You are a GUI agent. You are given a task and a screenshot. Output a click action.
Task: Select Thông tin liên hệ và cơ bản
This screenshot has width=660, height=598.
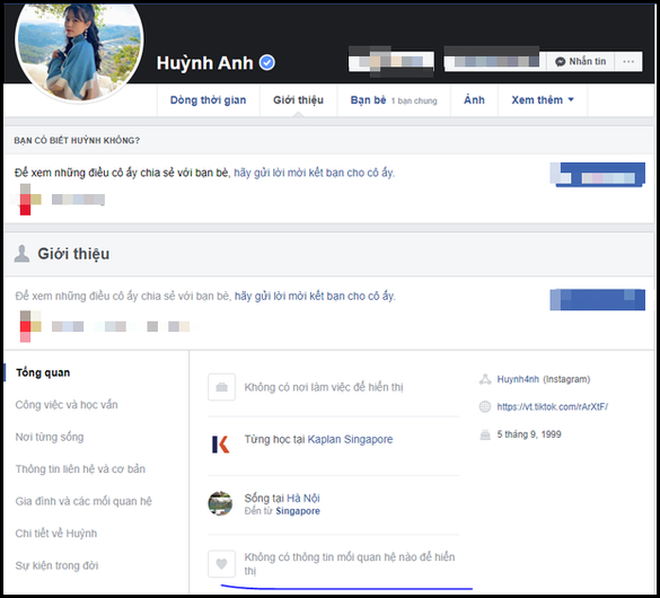click(x=80, y=469)
